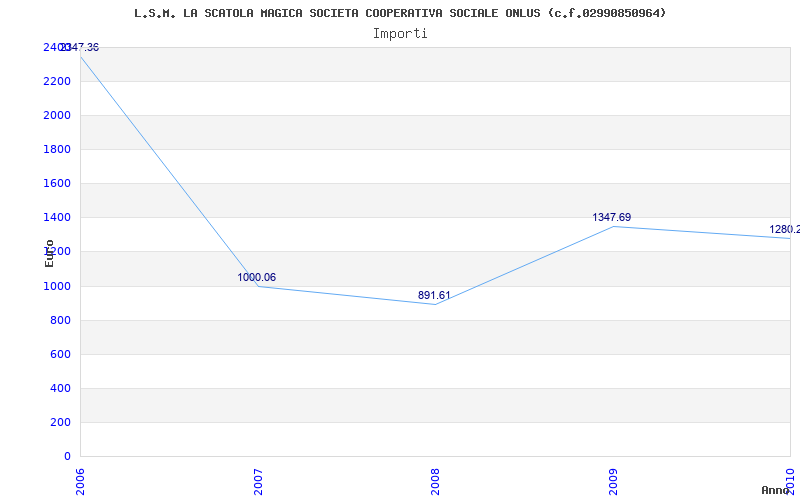
Task: Click the y-axis value 1600
Action: point(57,184)
